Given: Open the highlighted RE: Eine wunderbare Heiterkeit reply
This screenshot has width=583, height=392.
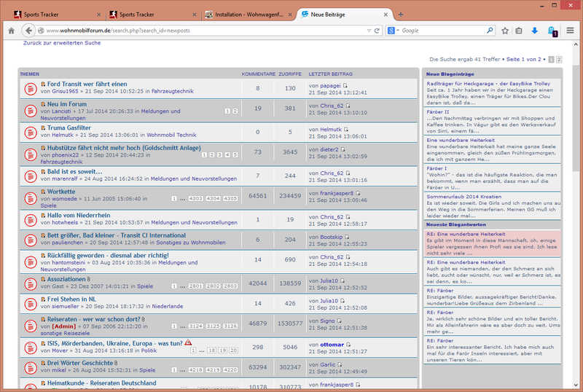Looking at the screenshot, I should [466, 235].
